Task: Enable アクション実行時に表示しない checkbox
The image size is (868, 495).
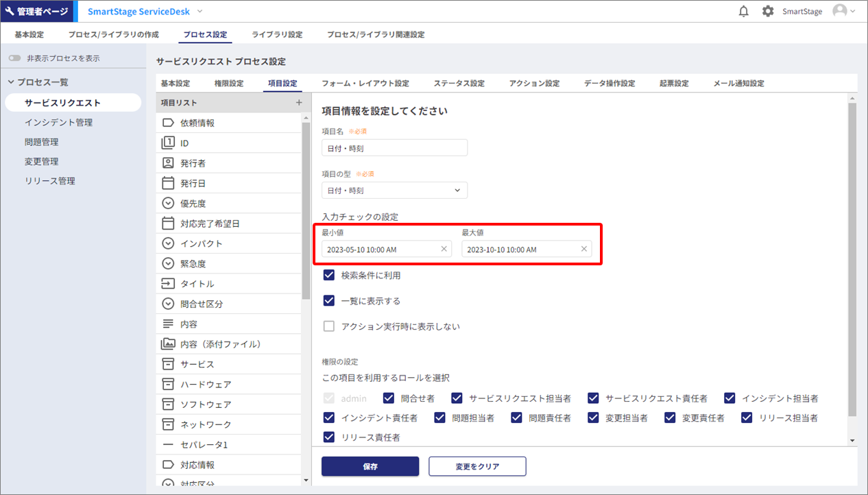Action: 329,326
